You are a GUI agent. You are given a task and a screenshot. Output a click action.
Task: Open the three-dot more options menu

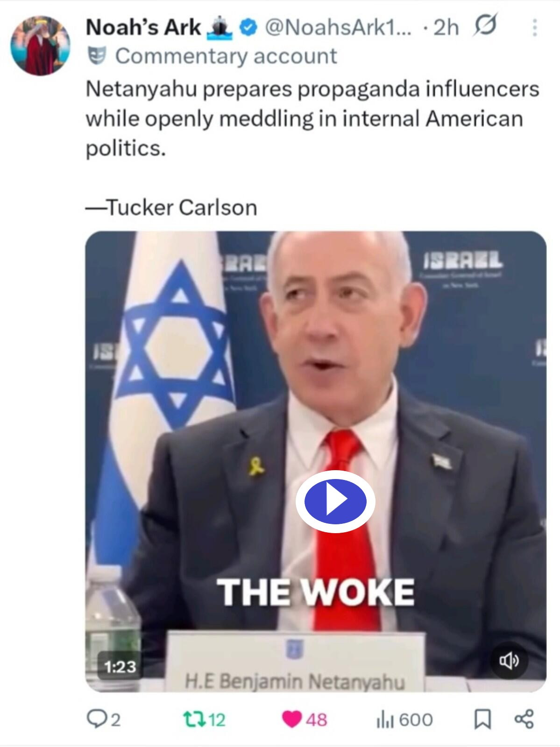point(535,28)
